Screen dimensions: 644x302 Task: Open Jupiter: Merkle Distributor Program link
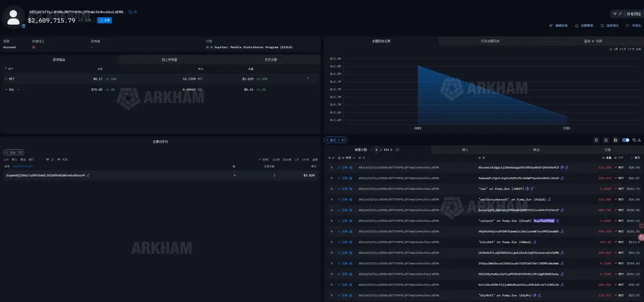252,47
